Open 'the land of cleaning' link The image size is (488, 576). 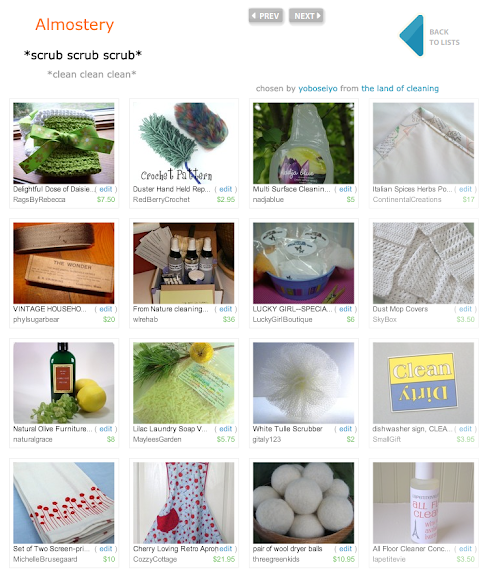point(400,89)
